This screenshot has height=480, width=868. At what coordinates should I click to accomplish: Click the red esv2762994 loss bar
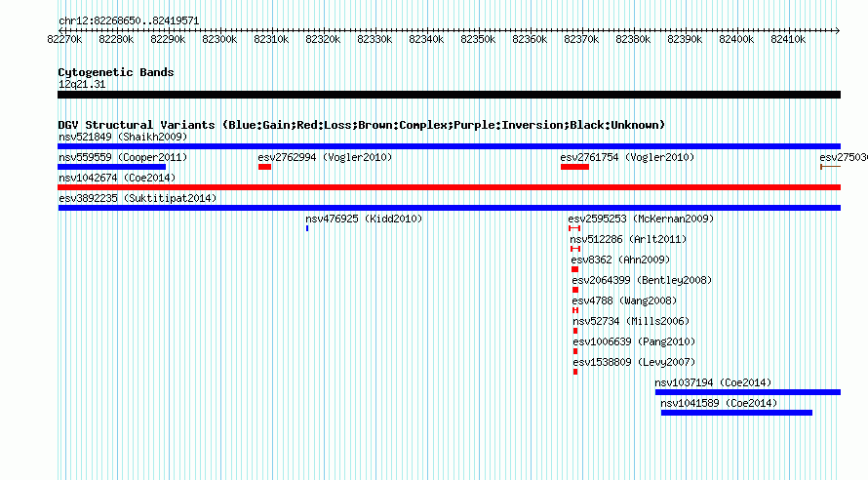pos(264,167)
